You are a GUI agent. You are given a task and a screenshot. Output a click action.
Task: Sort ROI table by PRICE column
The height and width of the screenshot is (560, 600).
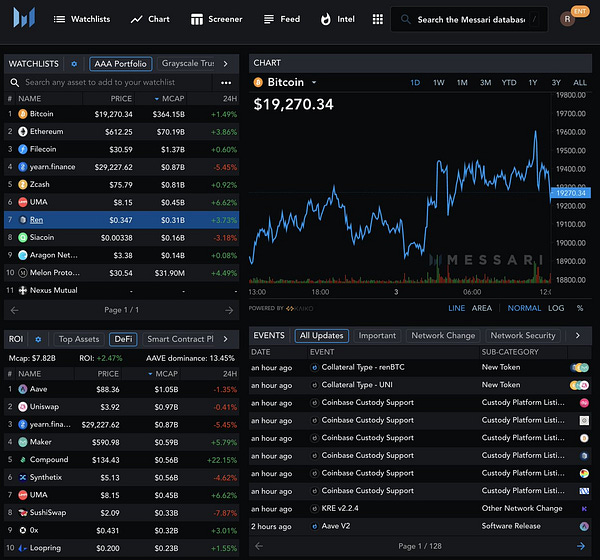(108, 374)
